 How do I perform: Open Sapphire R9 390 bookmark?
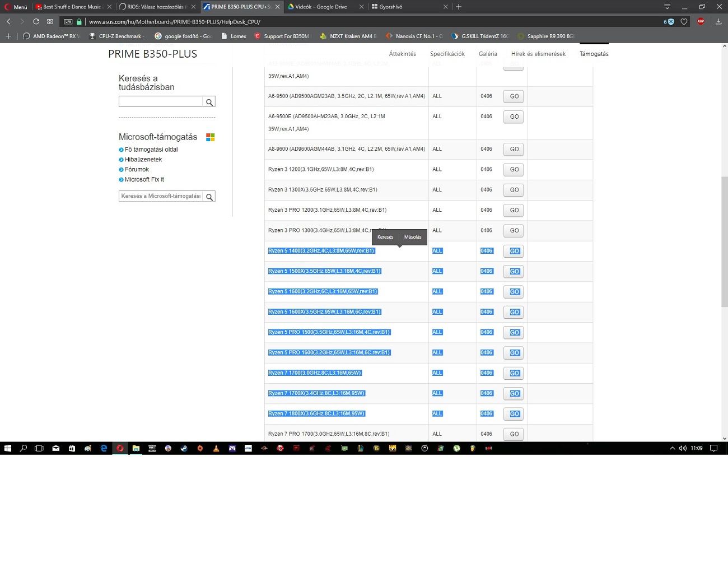pyautogui.click(x=546, y=36)
